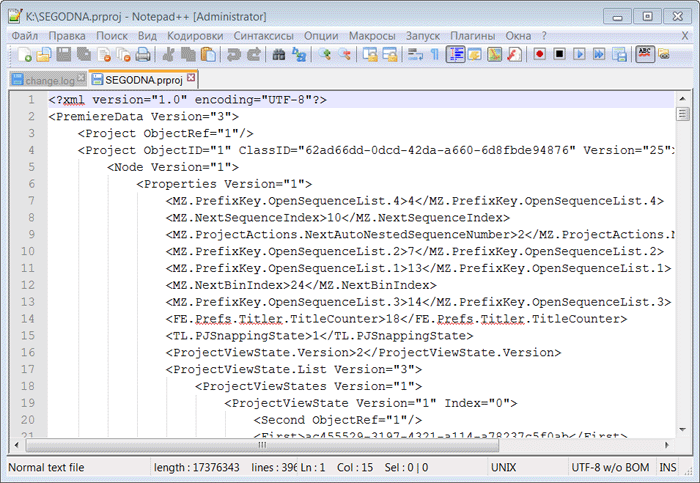Click vertical scrollbar down arrow

click(x=683, y=429)
